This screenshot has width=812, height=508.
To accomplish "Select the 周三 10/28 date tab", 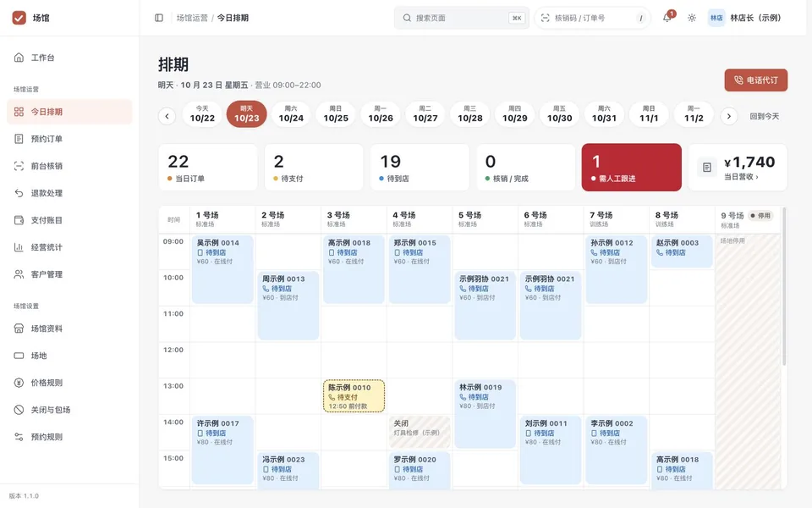I will (x=470, y=114).
